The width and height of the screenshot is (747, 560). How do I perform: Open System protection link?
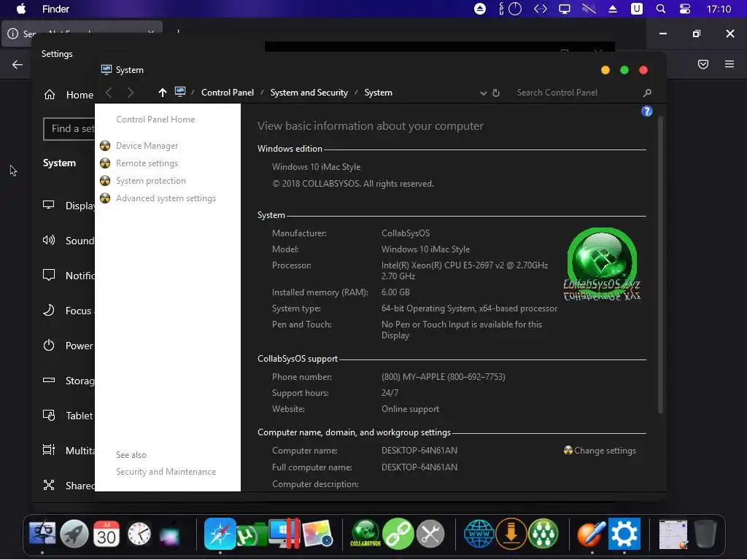click(x=150, y=181)
